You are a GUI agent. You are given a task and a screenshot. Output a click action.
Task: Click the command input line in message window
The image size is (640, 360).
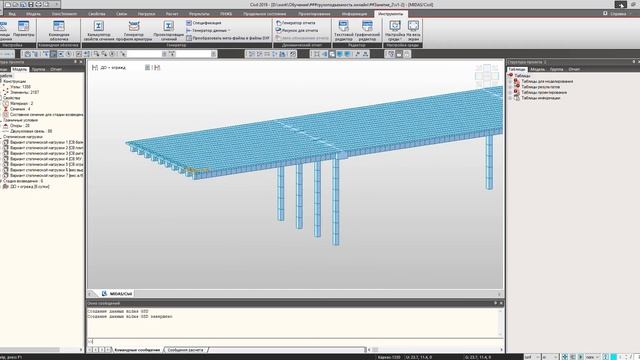pyautogui.click(x=295, y=341)
